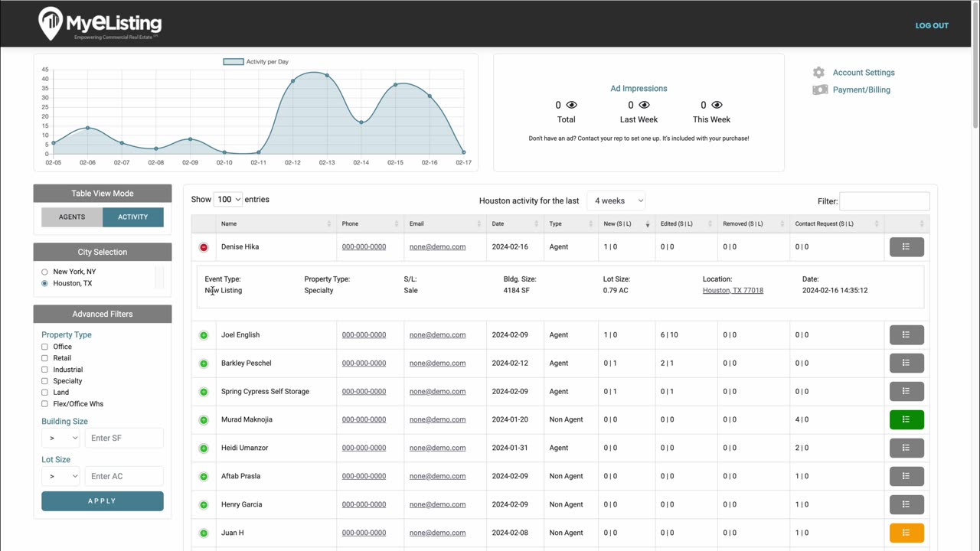
Task: Check the Flex/Office Whs property type
Action: pos(44,404)
